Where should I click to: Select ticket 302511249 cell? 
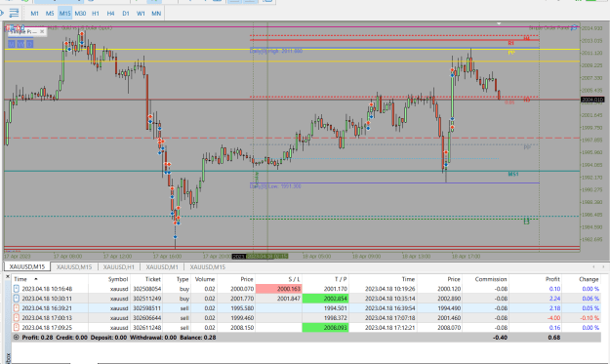click(146, 299)
